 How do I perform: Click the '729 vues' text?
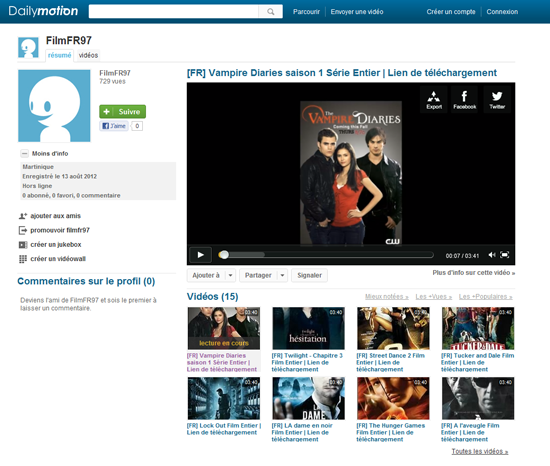pos(112,81)
